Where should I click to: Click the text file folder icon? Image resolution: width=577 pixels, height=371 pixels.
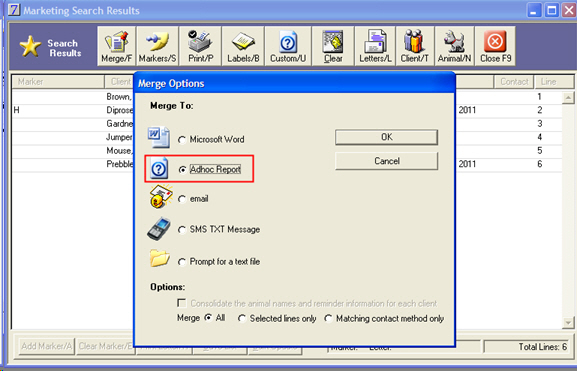tap(160, 258)
